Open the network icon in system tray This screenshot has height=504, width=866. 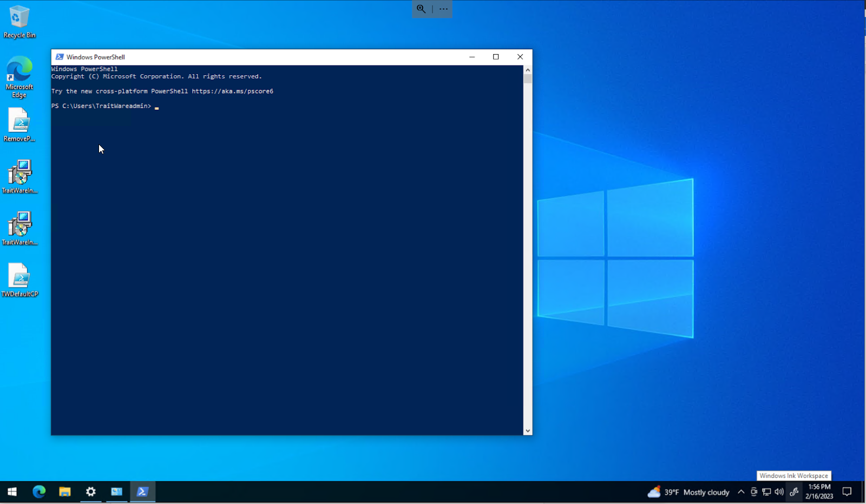[766, 492]
